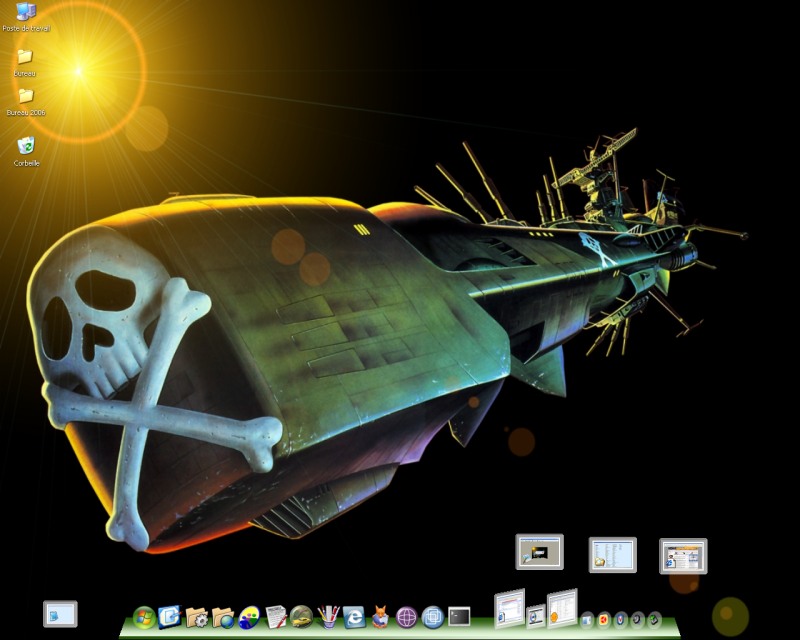Viewport: 800px width, 640px height.
Task: Select the floating thumbnail with folder file list
Action: click(x=612, y=555)
